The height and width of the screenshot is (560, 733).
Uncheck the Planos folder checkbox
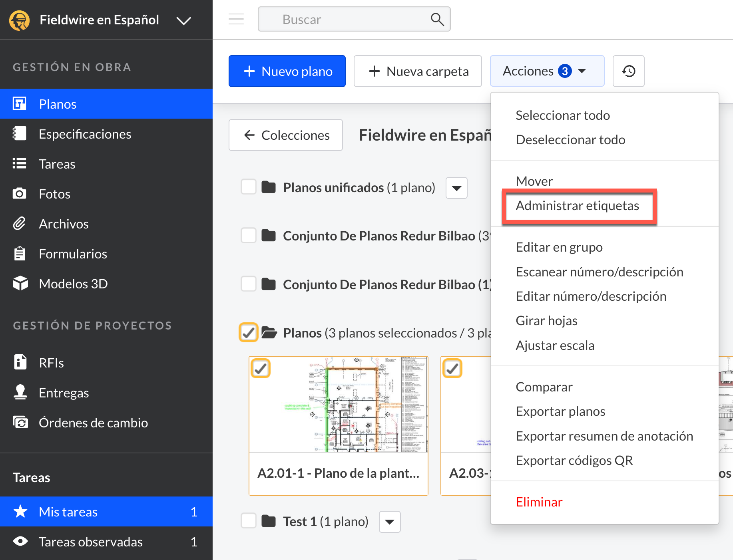point(249,332)
